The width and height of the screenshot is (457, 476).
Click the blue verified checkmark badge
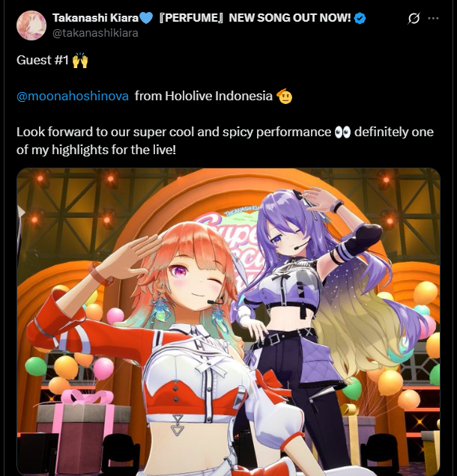point(360,18)
